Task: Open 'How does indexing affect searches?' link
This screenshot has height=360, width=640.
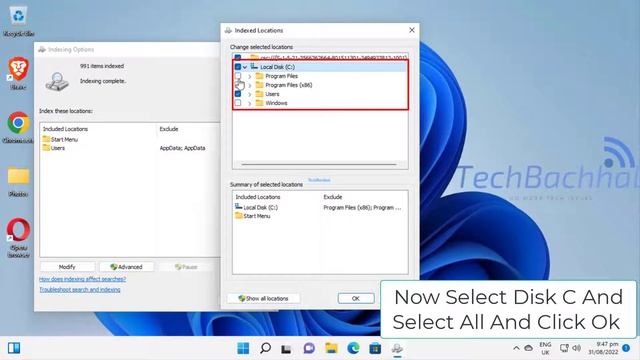Action: [x=82, y=279]
